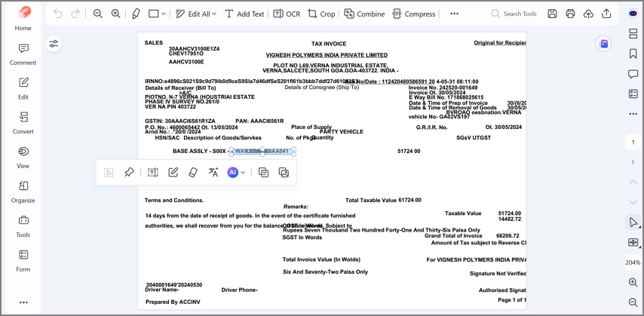Choose the eraser in floating toolbar
644x316 pixels.
pos(193,173)
